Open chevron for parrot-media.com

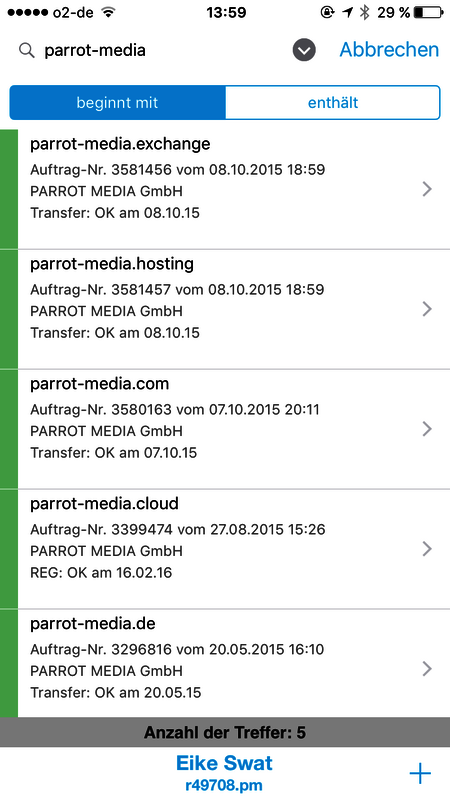428,429
